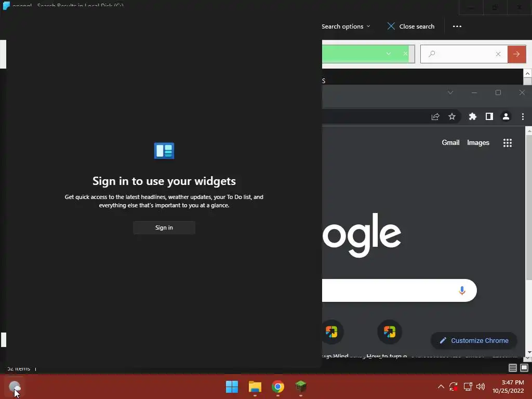
Task: Click inside the Google search box
Action: pos(399,290)
